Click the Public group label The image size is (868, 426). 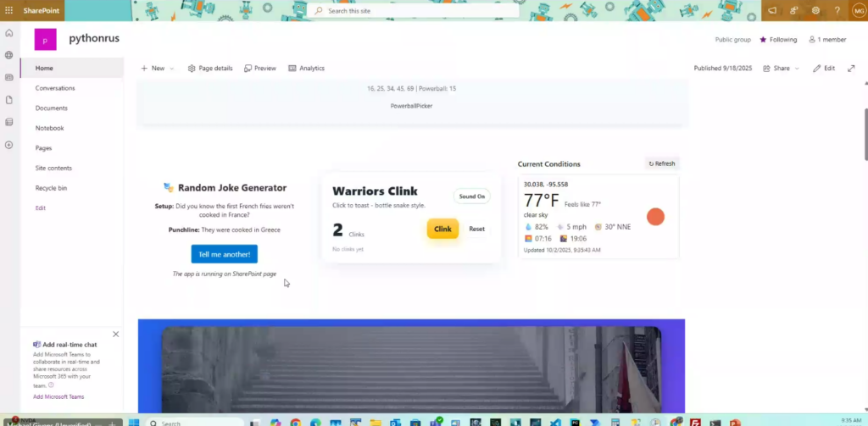point(733,40)
